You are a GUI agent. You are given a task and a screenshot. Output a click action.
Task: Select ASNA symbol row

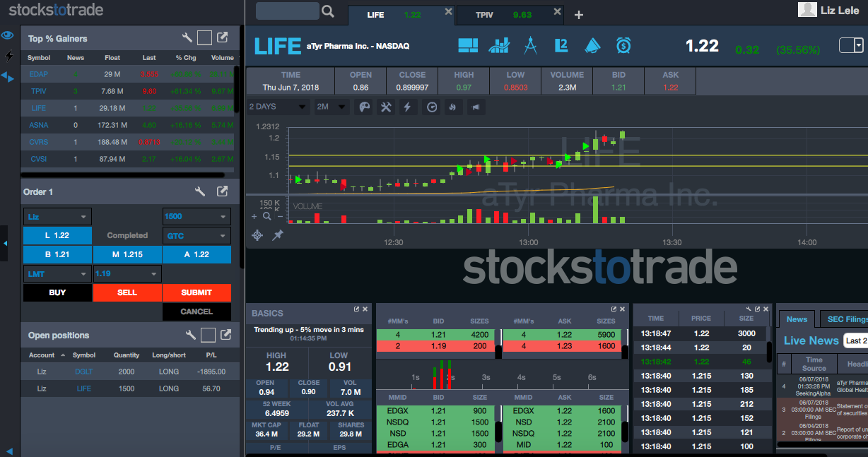[127, 125]
